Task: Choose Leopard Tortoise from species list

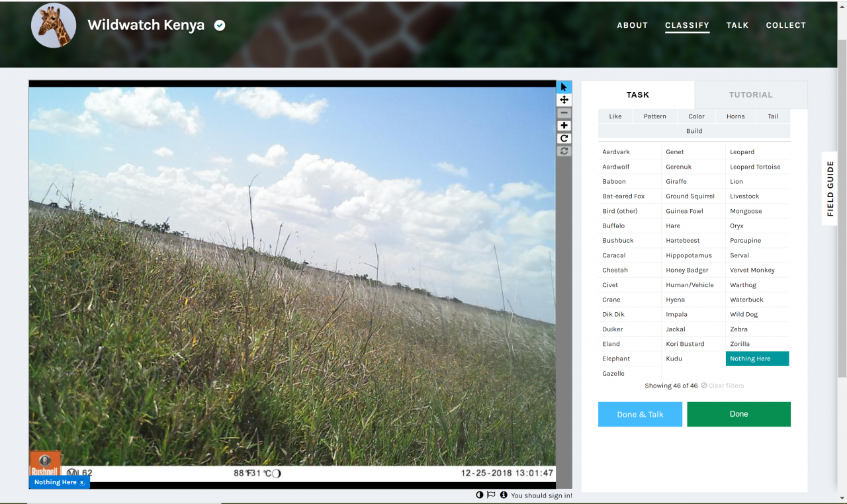Action: 758,167
